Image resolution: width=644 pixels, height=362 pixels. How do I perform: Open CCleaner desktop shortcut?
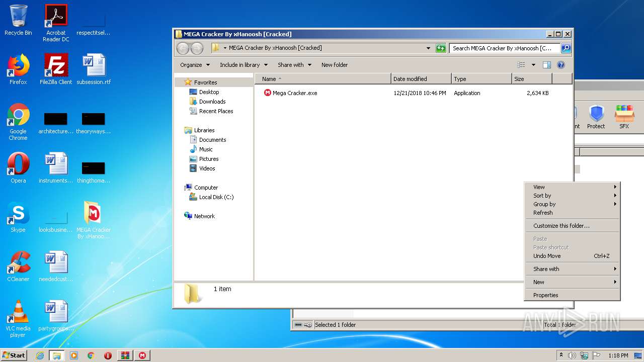(18, 266)
